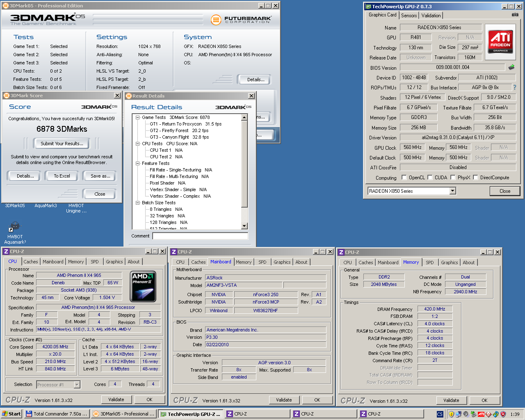Click the red ATI tray icon

coord(481,414)
